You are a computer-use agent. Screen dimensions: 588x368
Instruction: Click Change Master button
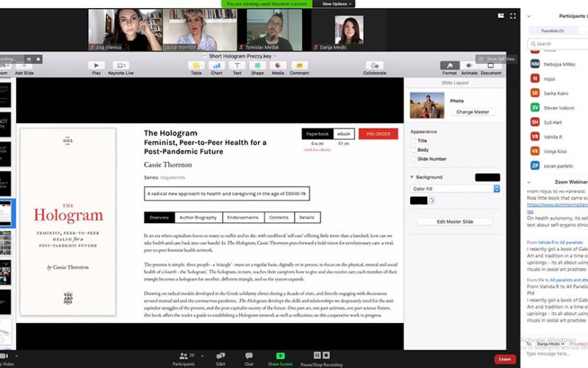pyautogui.click(x=473, y=112)
